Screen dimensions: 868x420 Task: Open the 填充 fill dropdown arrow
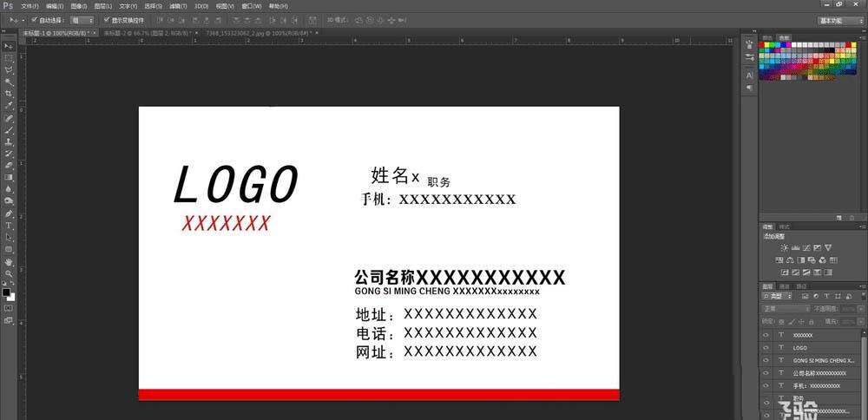(x=861, y=321)
